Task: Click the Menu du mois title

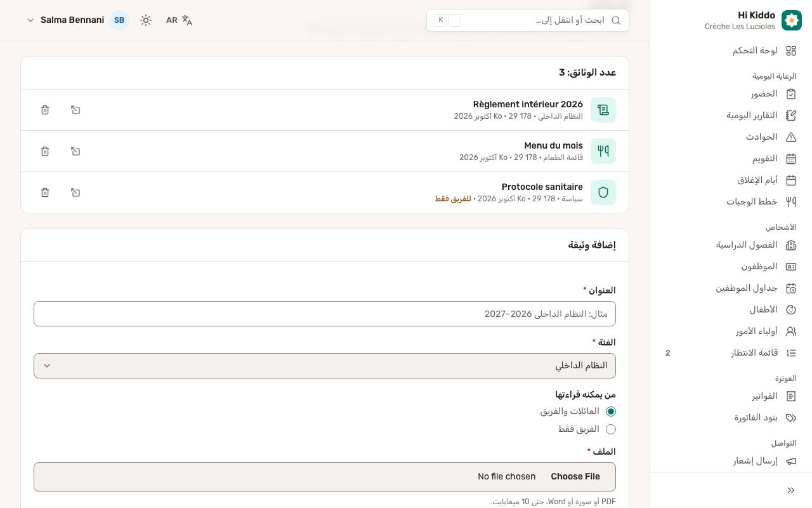Action: coord(553,145)
